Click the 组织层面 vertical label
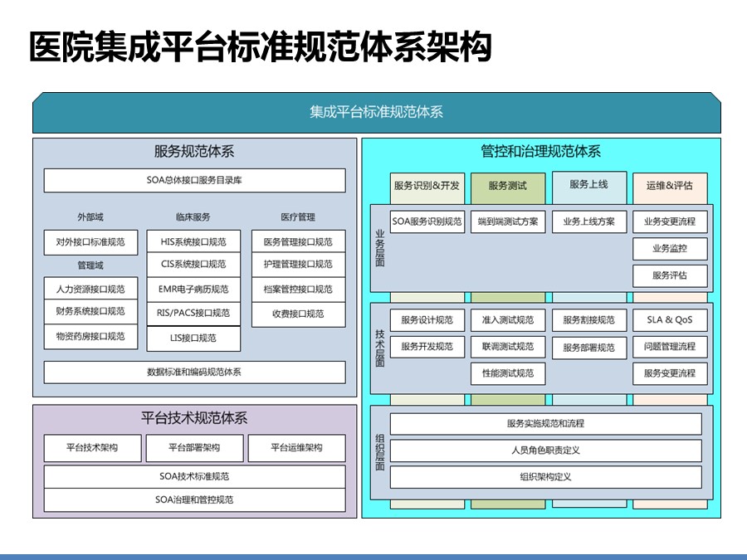The width and height of the screenshot is (747, 560). (x=379, y=452)
